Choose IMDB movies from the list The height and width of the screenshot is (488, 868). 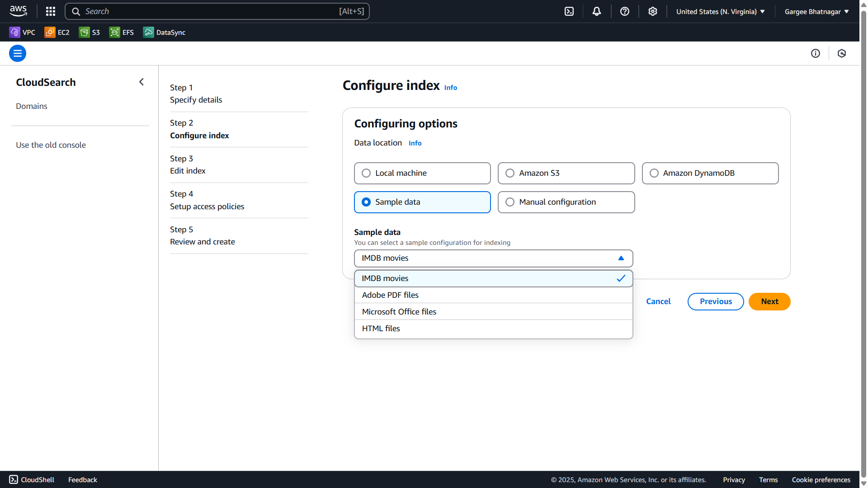493,278
